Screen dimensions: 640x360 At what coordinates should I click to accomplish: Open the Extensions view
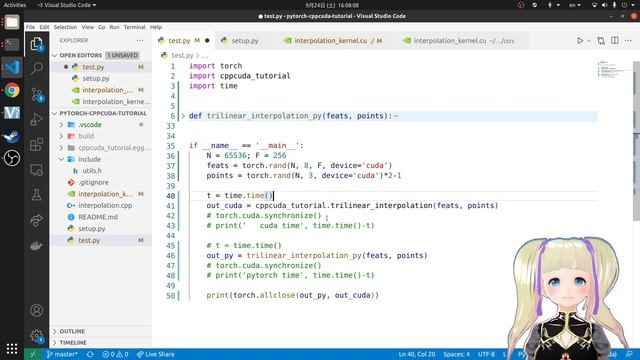36,144
